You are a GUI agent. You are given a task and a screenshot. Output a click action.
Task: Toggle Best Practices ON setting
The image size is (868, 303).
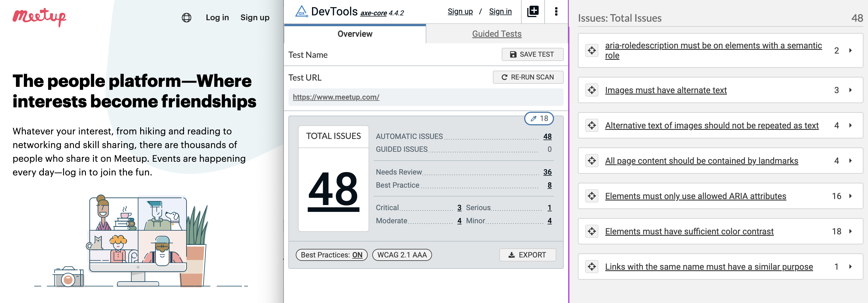332,255
